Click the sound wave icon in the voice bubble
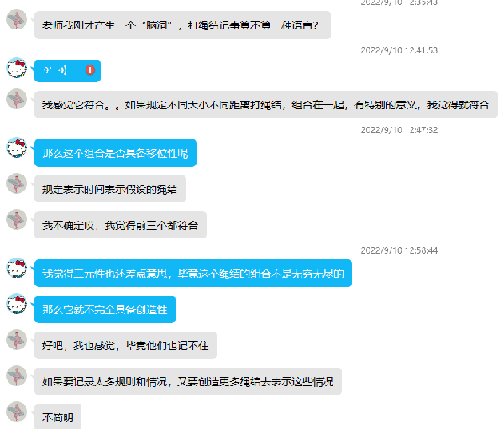The height and width of the screenshot is (429, 504). (62, 70)
